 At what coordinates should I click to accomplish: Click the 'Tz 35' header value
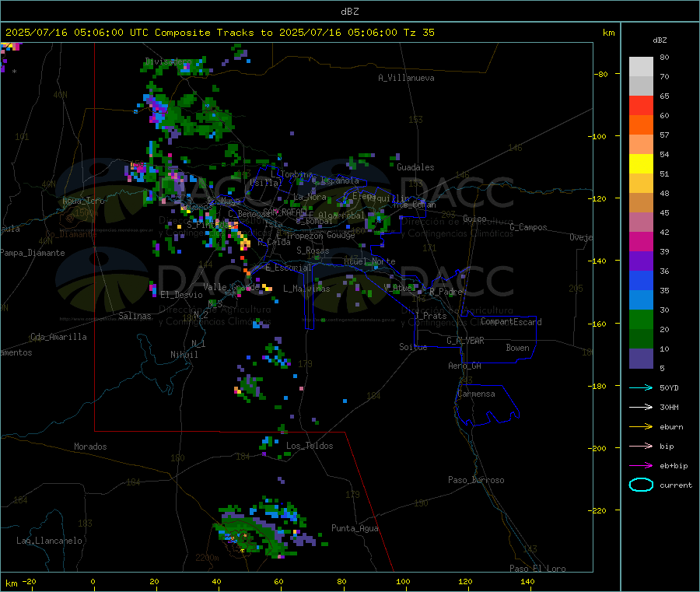click(x=418, y=33)
